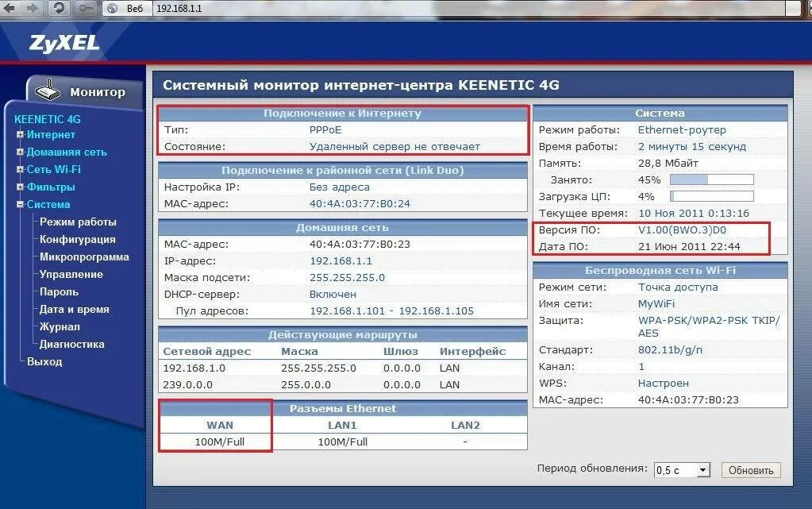Screen dimensions: 812x509
Task: Open Управление in sidebar
Action: point(71,274)
